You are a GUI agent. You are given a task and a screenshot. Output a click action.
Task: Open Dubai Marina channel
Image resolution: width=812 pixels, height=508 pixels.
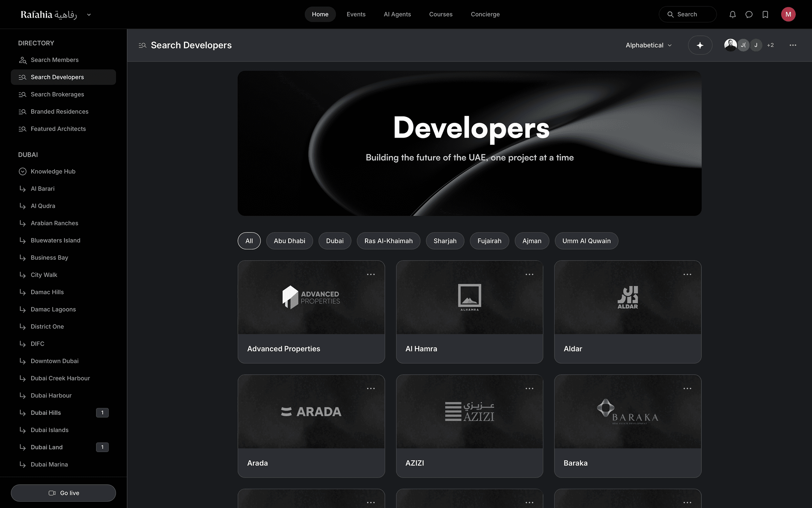[63, 465]
